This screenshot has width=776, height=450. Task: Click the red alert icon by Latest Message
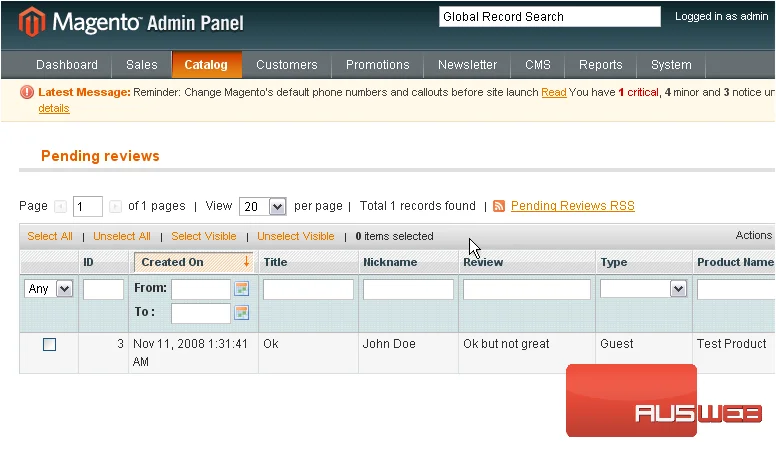coord(27,92)
